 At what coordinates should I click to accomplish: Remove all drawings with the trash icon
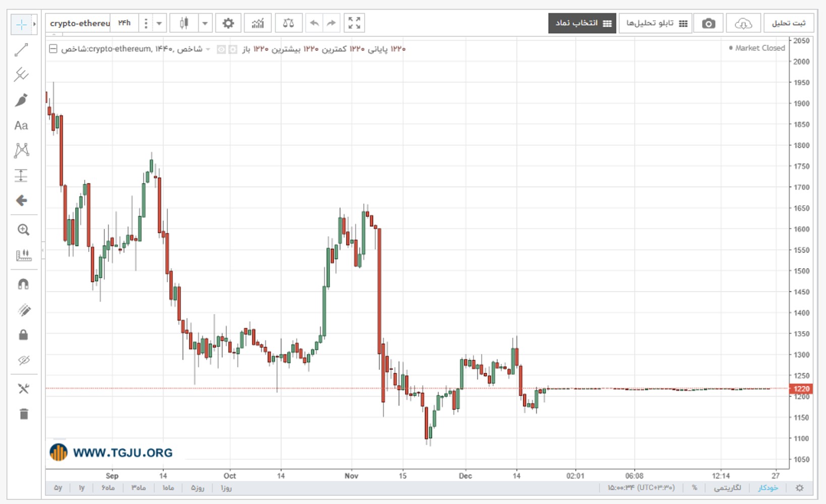click(23, 414)
